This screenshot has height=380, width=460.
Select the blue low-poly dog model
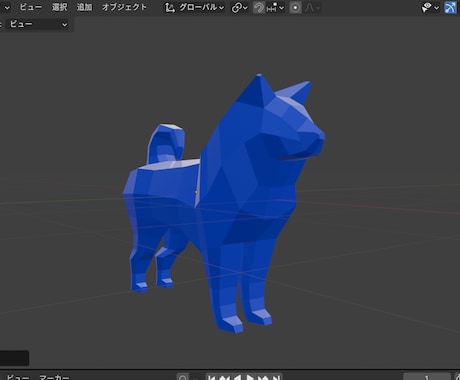pyautogui.click(x=223, y=203)
